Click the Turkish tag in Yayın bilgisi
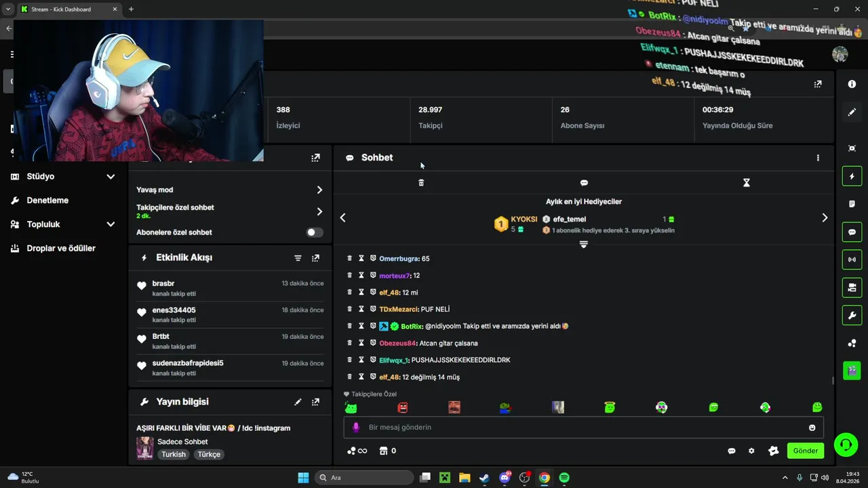The width and height of the screenshot is (868, 488). click(x=174, y=455)
